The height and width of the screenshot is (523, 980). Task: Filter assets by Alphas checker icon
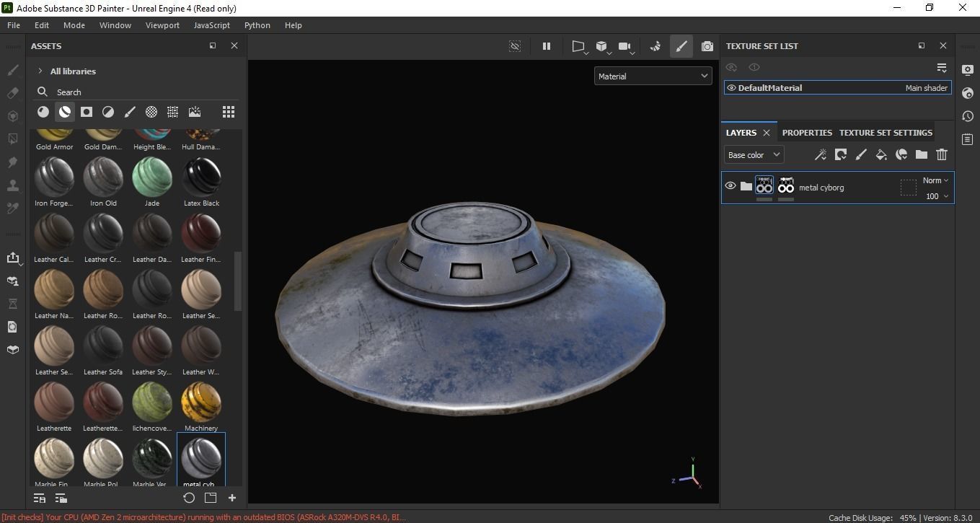coord(151,112)
